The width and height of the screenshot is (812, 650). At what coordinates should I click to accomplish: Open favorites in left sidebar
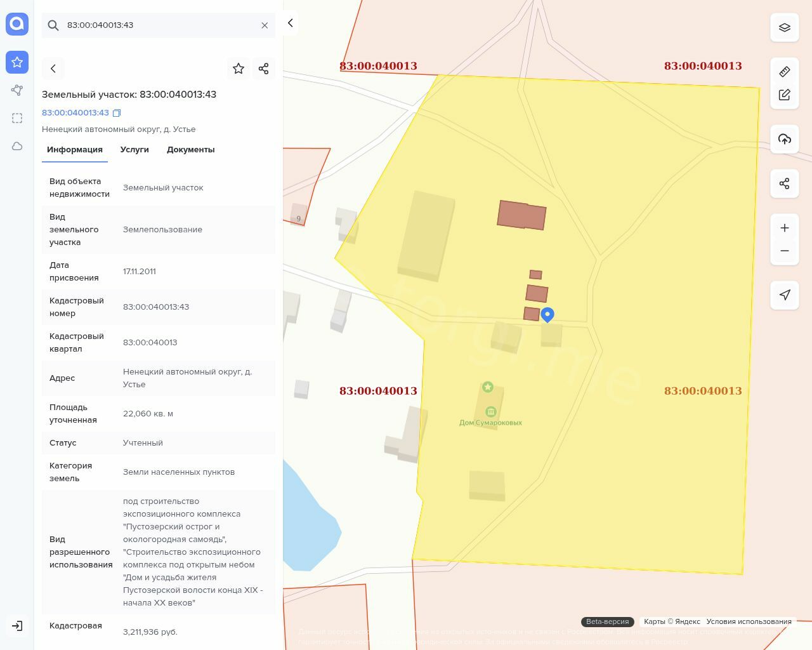point(17,62)
